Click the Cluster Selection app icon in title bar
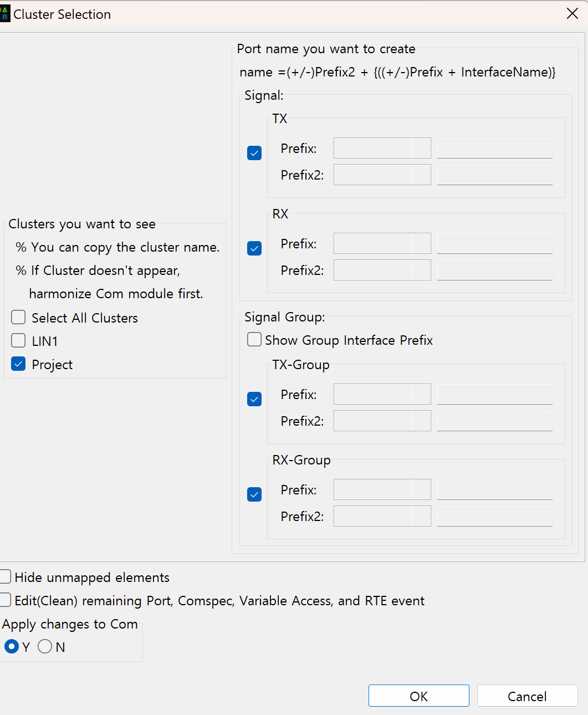 coord(5,14)
